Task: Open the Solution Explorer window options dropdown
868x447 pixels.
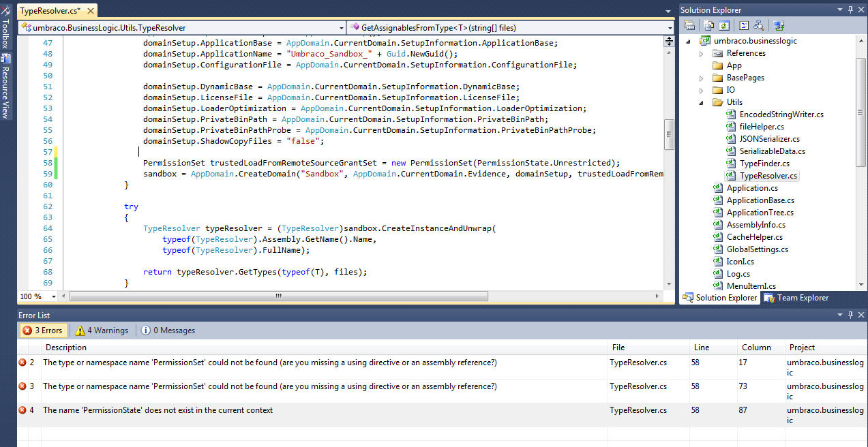Action: click(x=840, y=10)
